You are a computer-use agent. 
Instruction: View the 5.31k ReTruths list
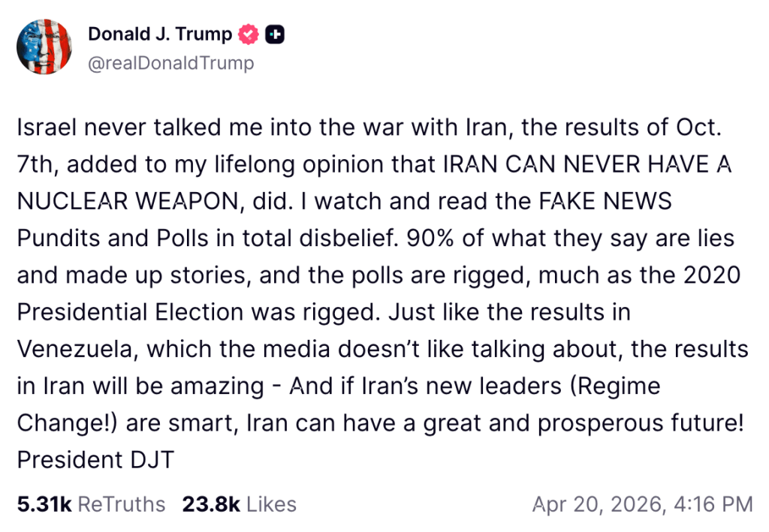(x=91, y=504)
